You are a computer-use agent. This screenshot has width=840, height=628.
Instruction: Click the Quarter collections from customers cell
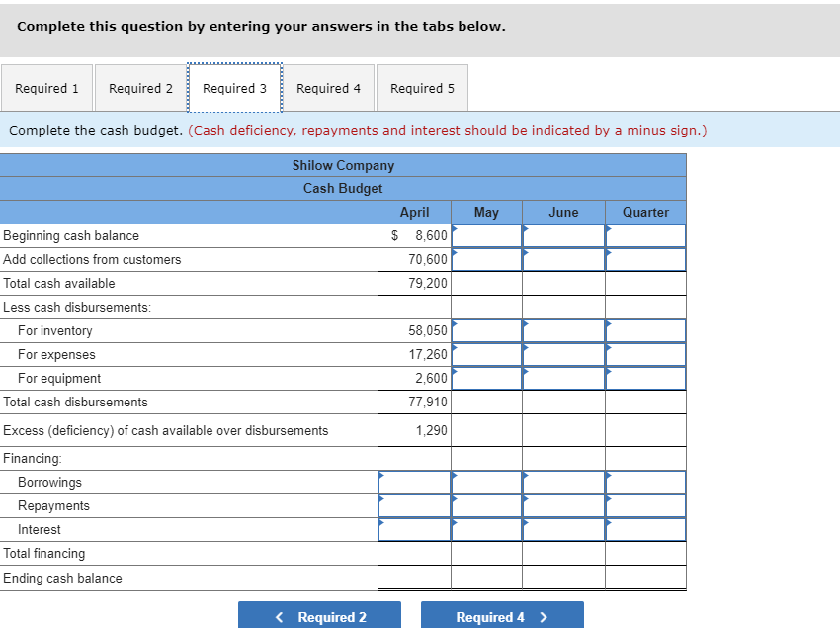tap(644, 259)
